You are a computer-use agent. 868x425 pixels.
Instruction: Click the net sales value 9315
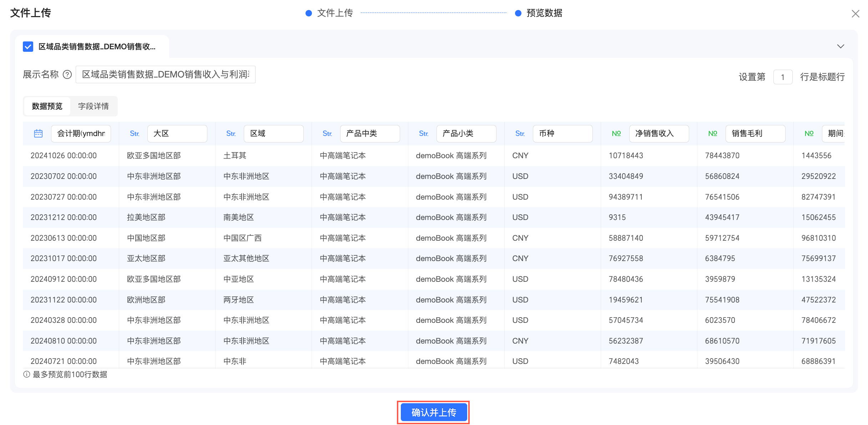pyautogui.click(x=617, y=217)
